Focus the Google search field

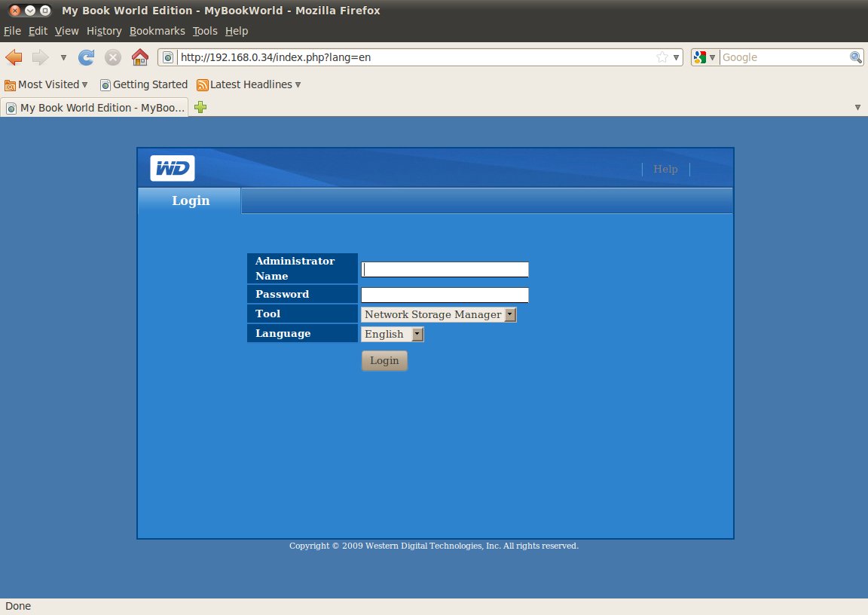pyautogui.click(x=784, y=57)
